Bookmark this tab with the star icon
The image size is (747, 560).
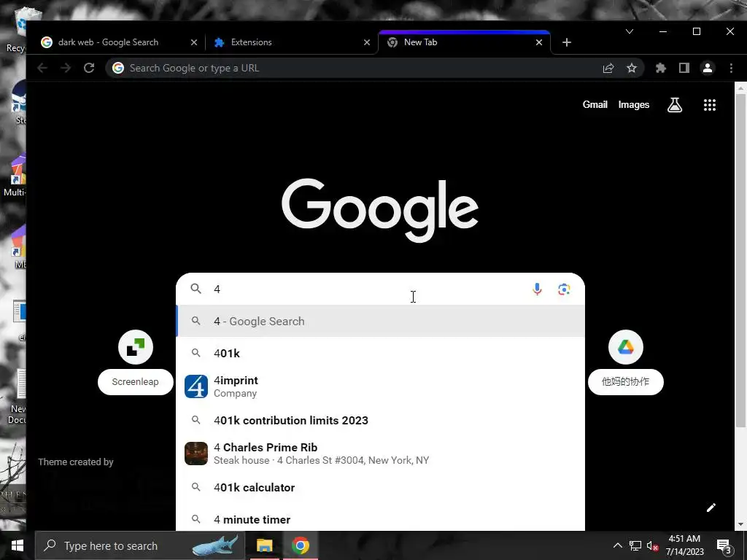pos(632,68)
